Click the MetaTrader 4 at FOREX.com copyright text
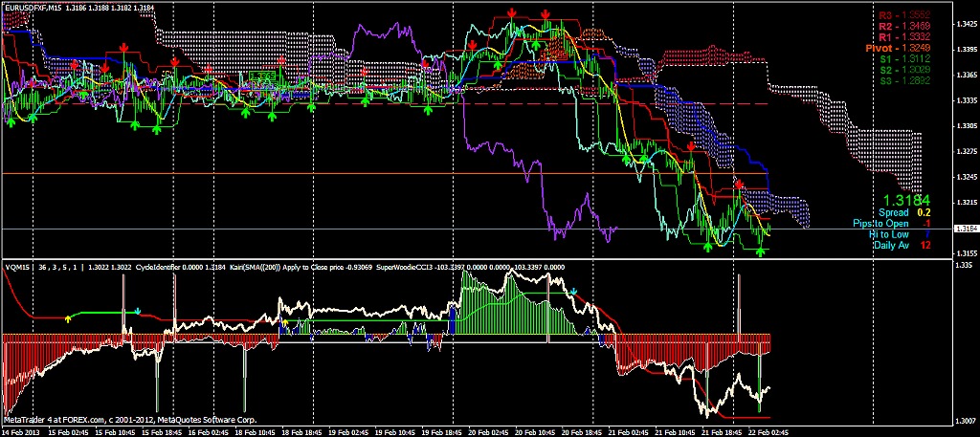Screen dimensions: 980x437 [x=130, y=420]
